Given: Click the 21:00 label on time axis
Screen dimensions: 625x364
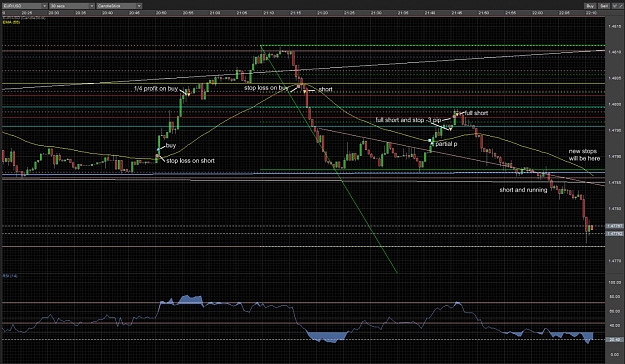Looking at the screenshot, I should tap(215, 13).
